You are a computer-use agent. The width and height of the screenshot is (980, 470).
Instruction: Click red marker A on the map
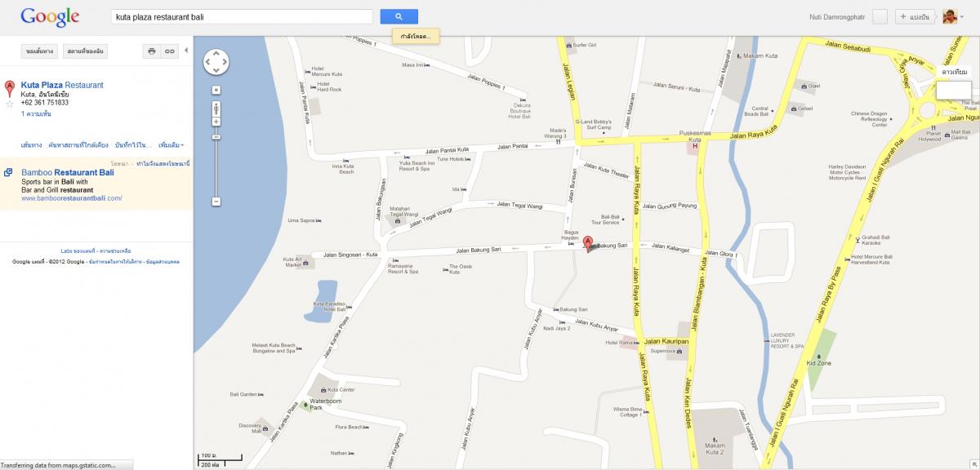(587, 242)
